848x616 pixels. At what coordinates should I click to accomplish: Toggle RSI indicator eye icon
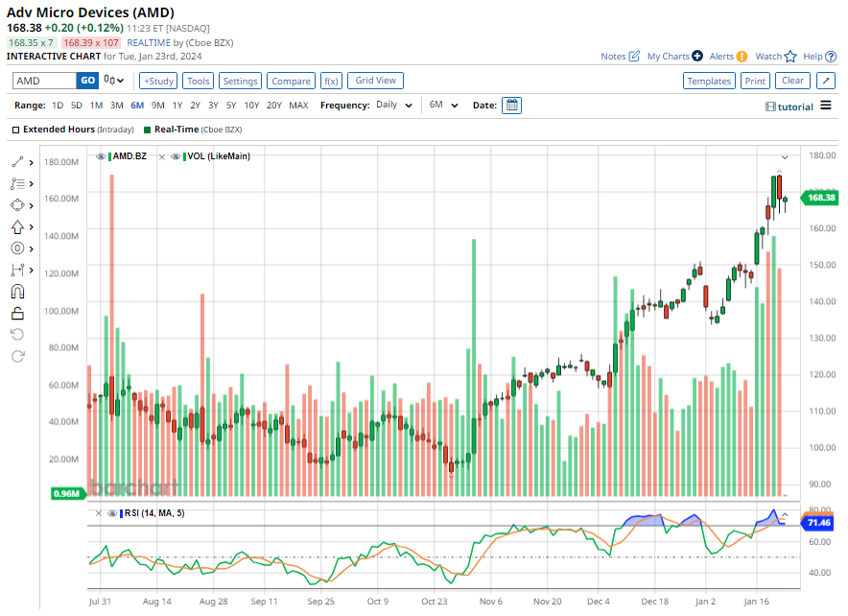111,512
